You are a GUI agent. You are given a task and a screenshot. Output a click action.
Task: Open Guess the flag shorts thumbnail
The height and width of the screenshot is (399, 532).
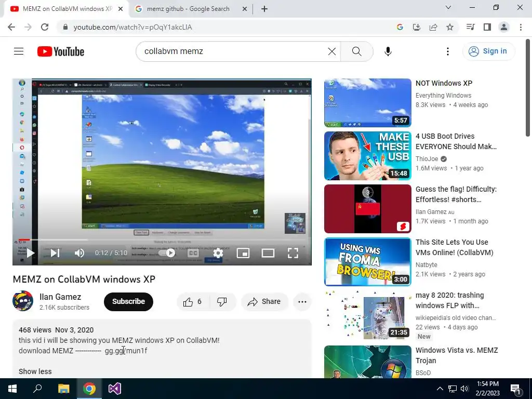pos(368,209)
